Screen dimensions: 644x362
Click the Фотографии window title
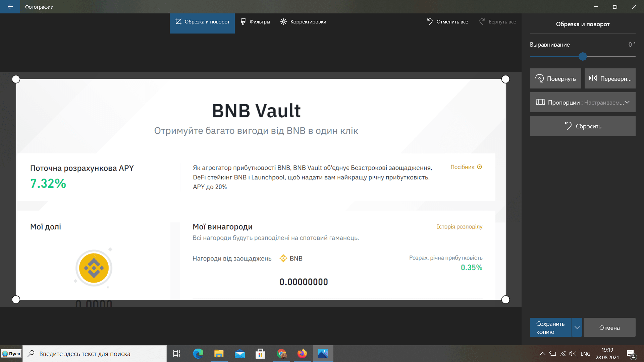[39, 7]
